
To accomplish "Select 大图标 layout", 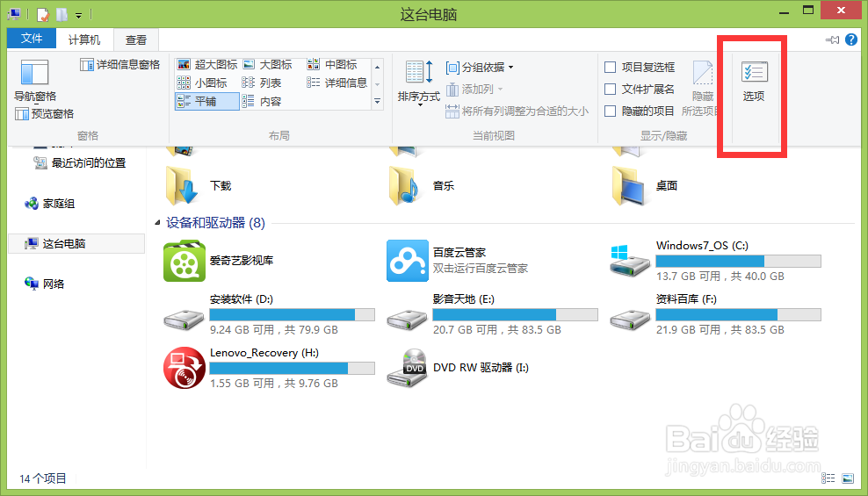I will (x=267, y=65).
